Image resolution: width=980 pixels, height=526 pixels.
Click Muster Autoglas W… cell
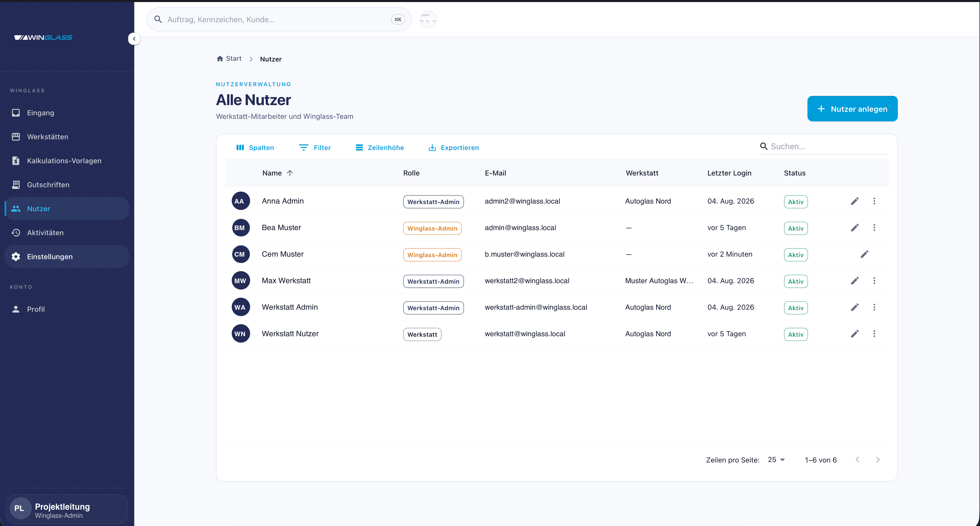point(659,281)
